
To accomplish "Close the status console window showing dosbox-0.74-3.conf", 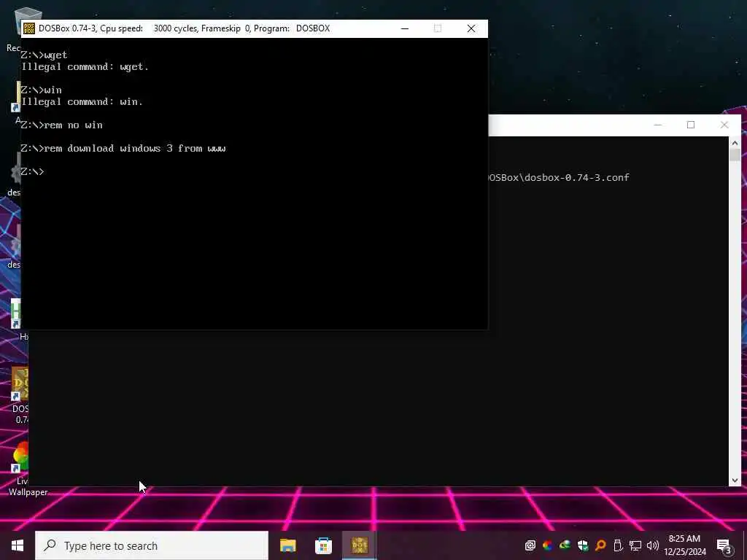I will point(724,125).
